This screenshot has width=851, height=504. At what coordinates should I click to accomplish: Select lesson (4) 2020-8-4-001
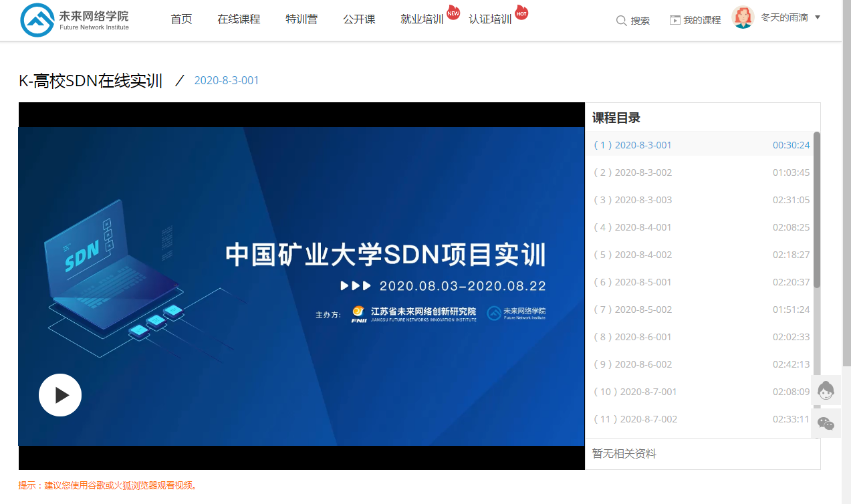pyautogui.click(x=699, y=227)
